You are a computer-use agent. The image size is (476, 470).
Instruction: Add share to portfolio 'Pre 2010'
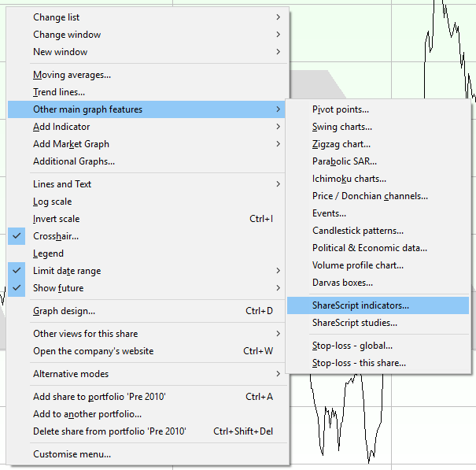[x=99, y=397]
